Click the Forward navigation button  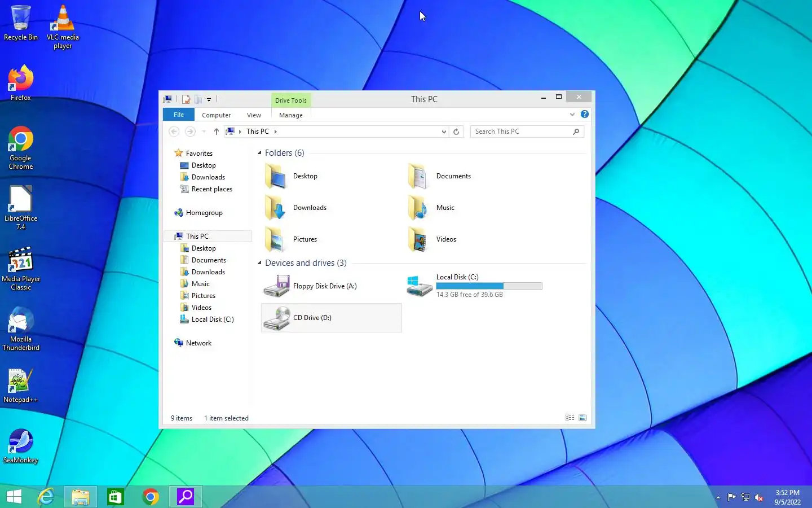191,132
